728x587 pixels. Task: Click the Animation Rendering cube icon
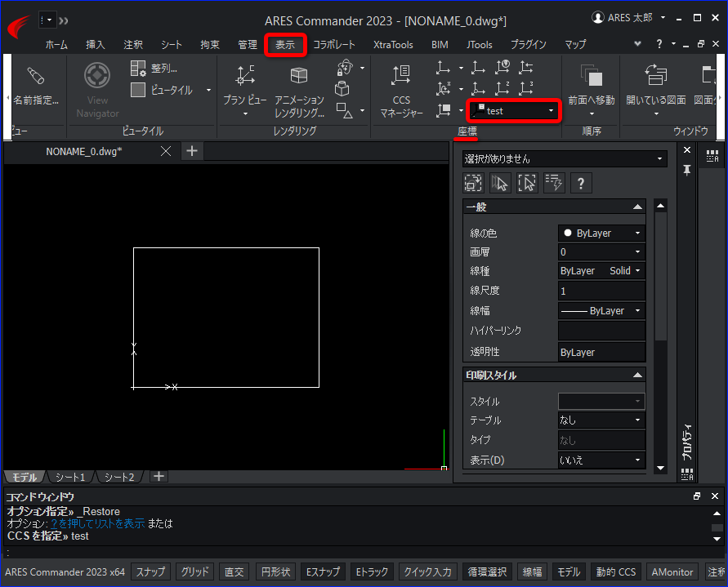(298, 75)
